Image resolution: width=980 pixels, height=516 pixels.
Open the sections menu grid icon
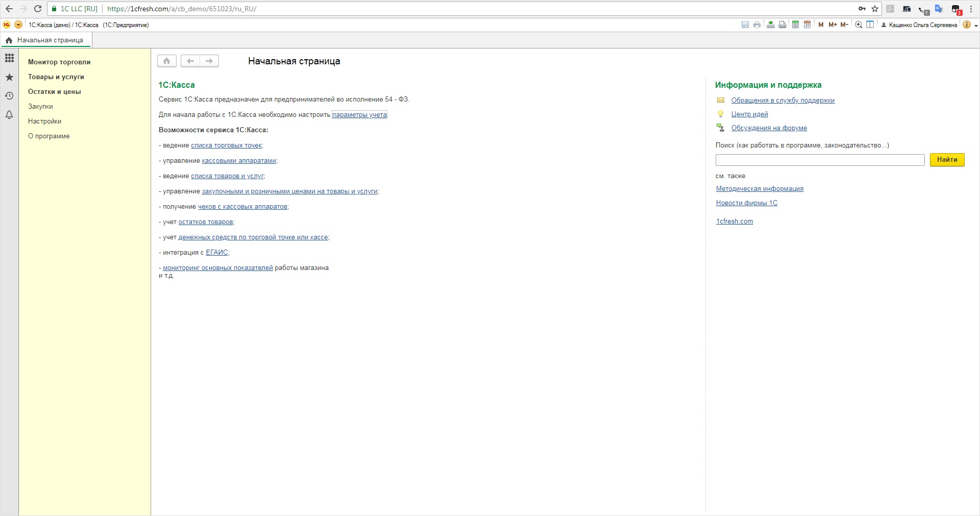pos(9,58)
